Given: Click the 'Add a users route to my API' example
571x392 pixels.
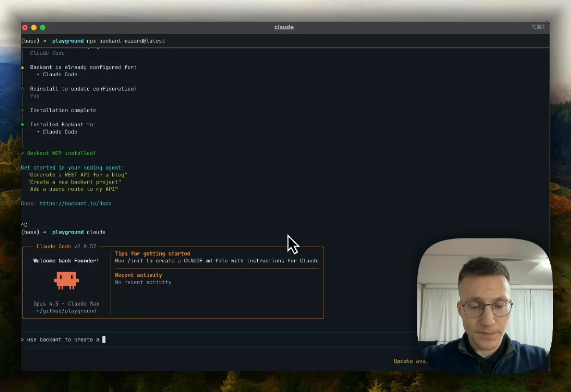Looking at the screenshot, I should pyautogui.click(x=72, y=189).
